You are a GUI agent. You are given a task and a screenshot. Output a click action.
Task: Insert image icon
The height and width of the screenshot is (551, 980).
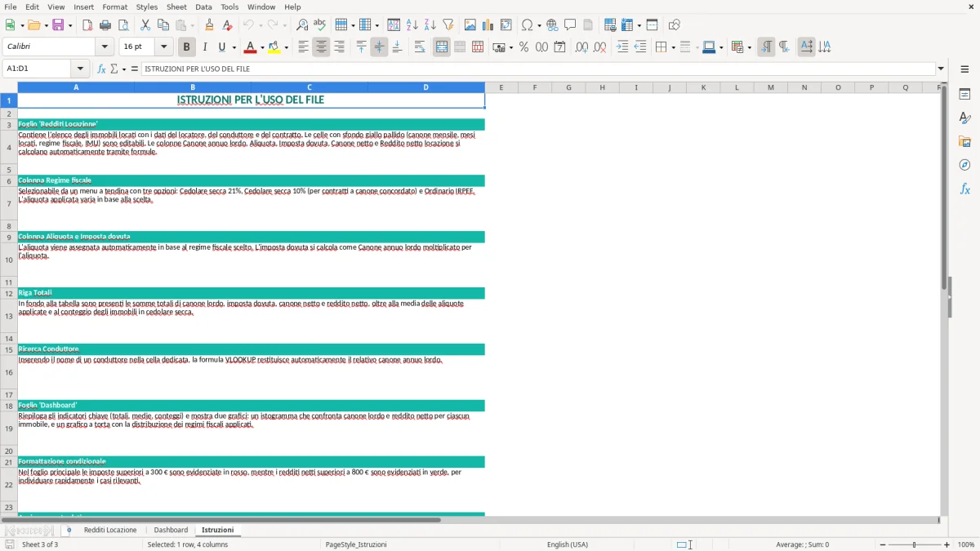[x=470, y=25]
